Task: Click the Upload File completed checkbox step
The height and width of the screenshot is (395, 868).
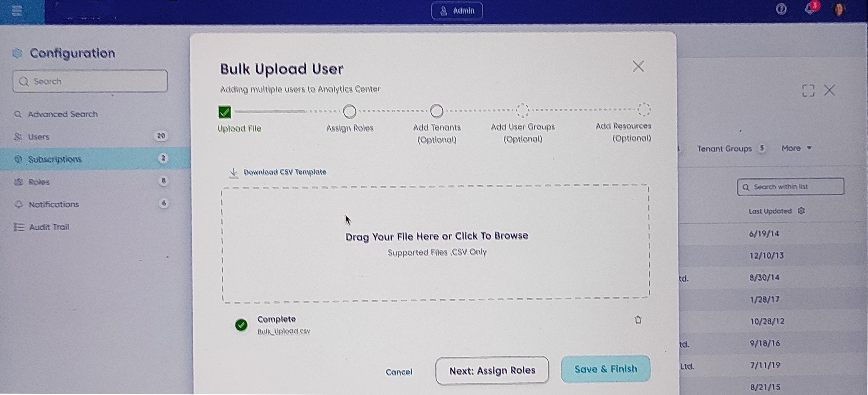Action: point(225,112)
